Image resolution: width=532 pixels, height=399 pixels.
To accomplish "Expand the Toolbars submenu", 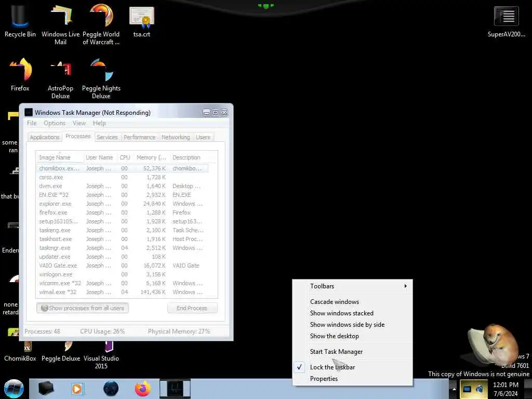I will (353, 286).
